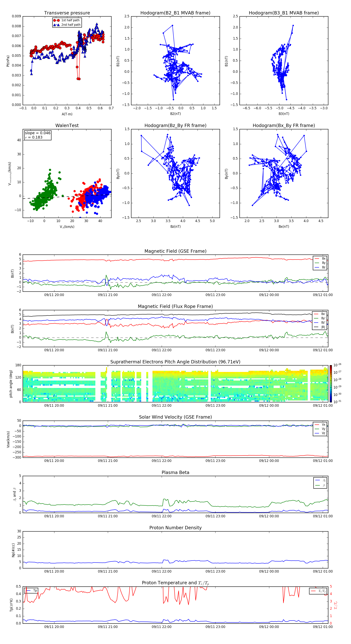Select '2nd half path' legend entry

[67, 25]
